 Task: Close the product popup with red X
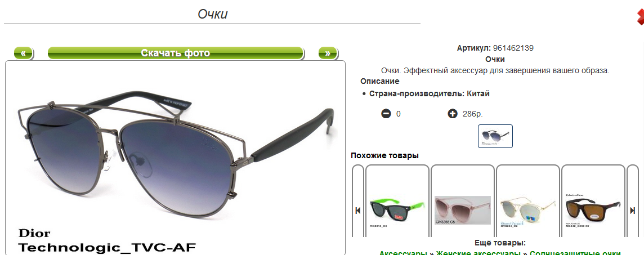[x=640, y=16]
